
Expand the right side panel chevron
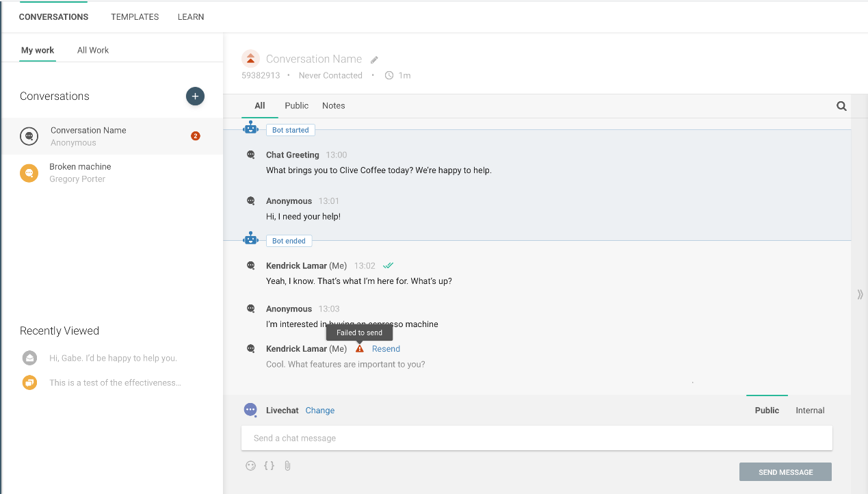pos(860,294)
